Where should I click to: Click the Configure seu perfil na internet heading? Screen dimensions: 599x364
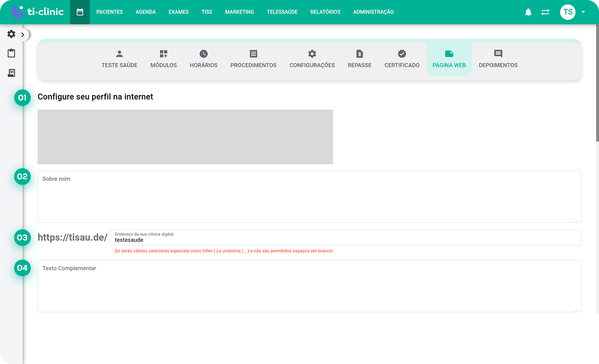[x=95, y=97]
